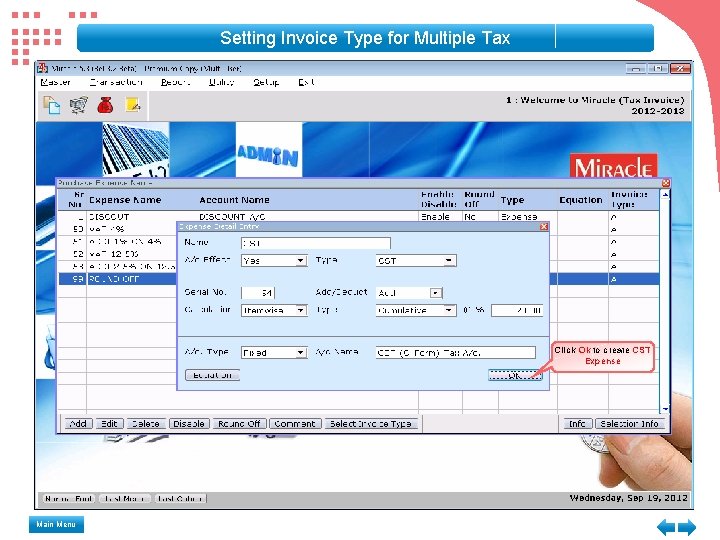Screen dimensions: 720x540
Task: Expand the Add/Deduct dropdown
Action: click(435, 293)
